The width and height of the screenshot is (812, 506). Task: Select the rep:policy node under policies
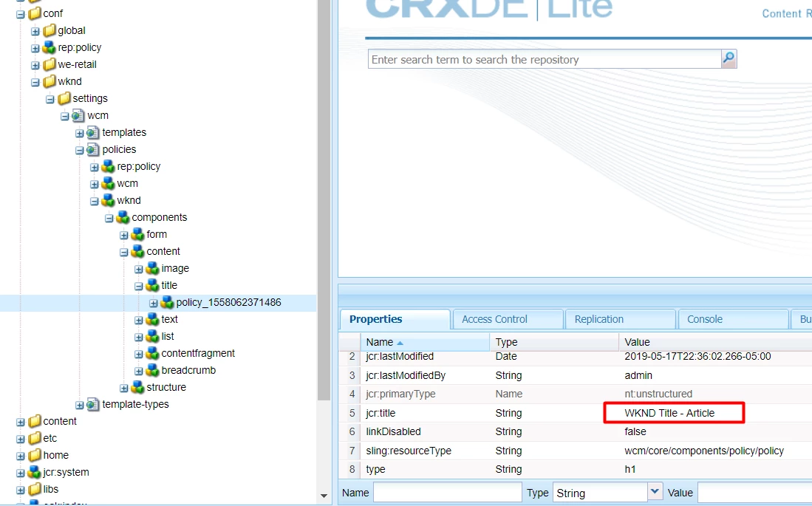[x=139, y=166]
